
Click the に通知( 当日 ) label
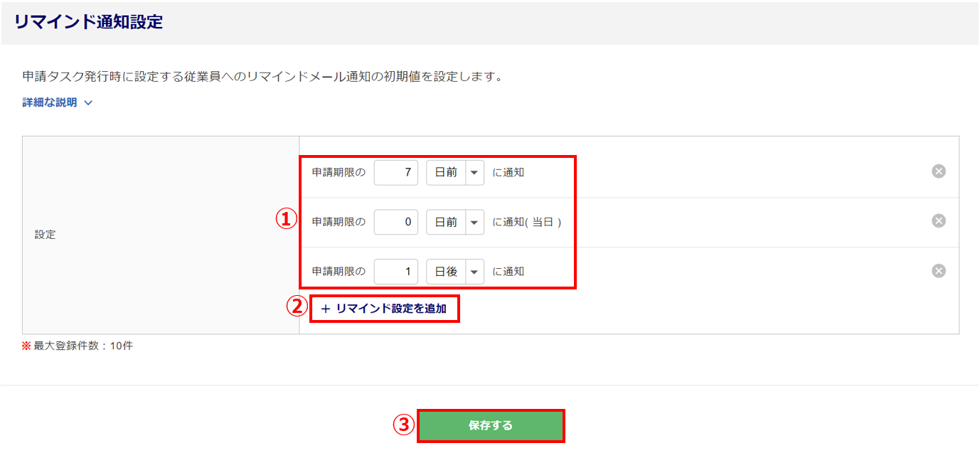[527, 222]
